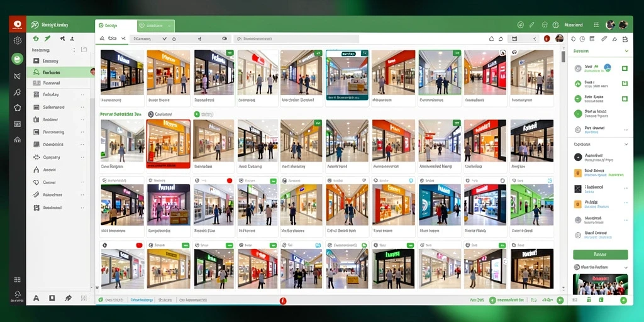The image size is (644, 322).
Task: Click the ruler icon atop right panel
Action: tap(604, 39)
